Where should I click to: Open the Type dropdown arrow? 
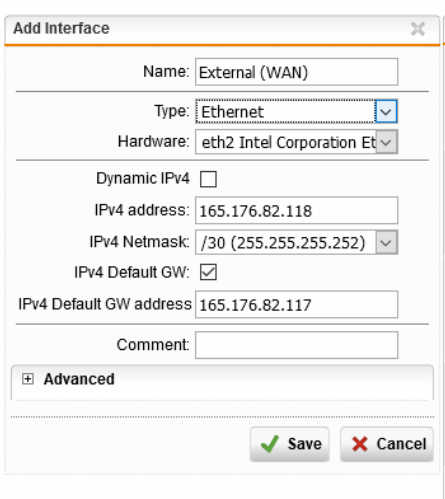386,111
